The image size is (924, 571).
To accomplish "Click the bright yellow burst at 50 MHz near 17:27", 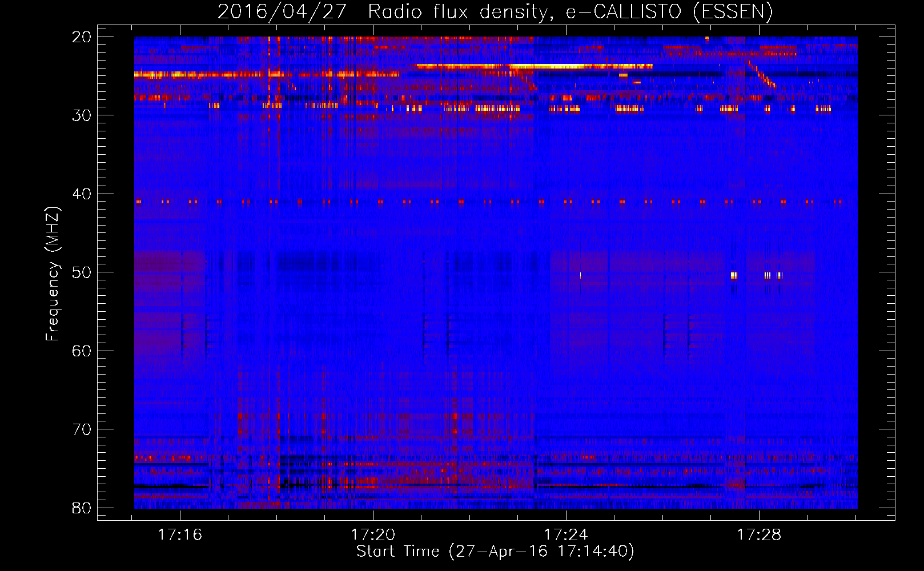I will 734,275.
